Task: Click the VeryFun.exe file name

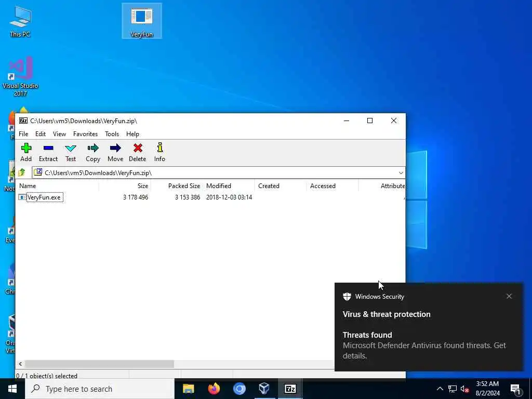Action: pyautogui.click(x=44, y=197)
